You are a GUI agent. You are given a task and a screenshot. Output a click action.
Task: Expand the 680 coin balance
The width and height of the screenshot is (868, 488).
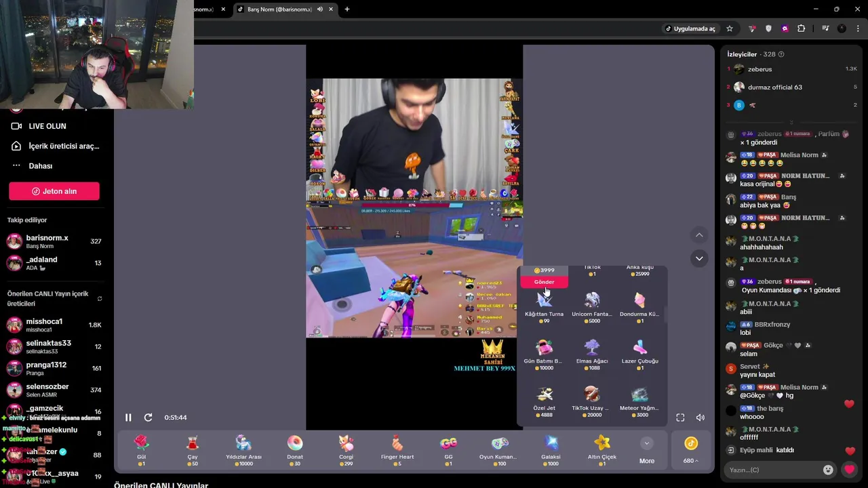click(x=691, y=451)
